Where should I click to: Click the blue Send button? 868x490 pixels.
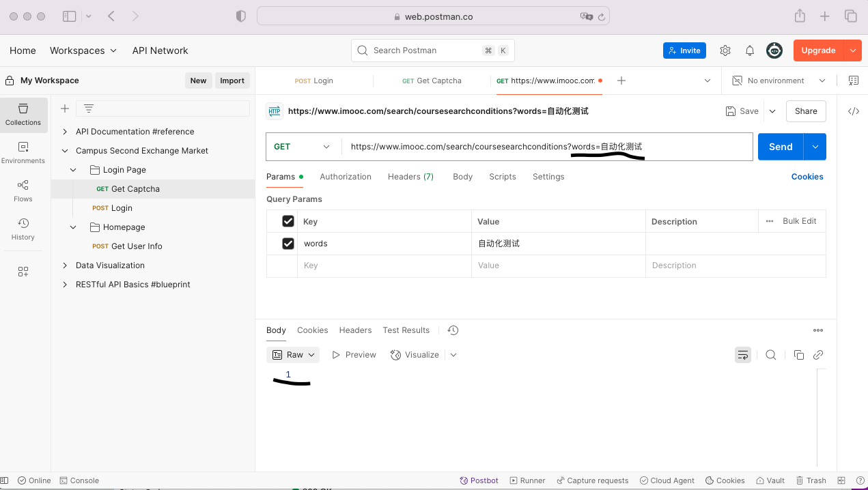click(x=781, y=147)
